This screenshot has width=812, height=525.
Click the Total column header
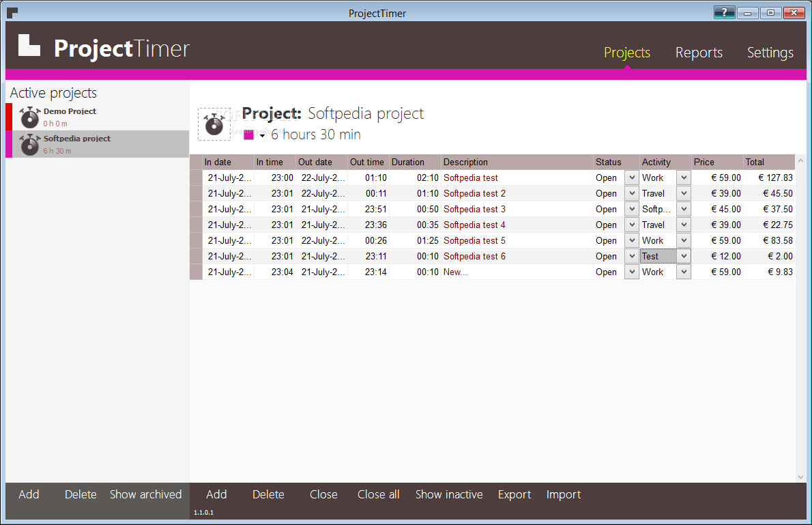tap(769, 162)
